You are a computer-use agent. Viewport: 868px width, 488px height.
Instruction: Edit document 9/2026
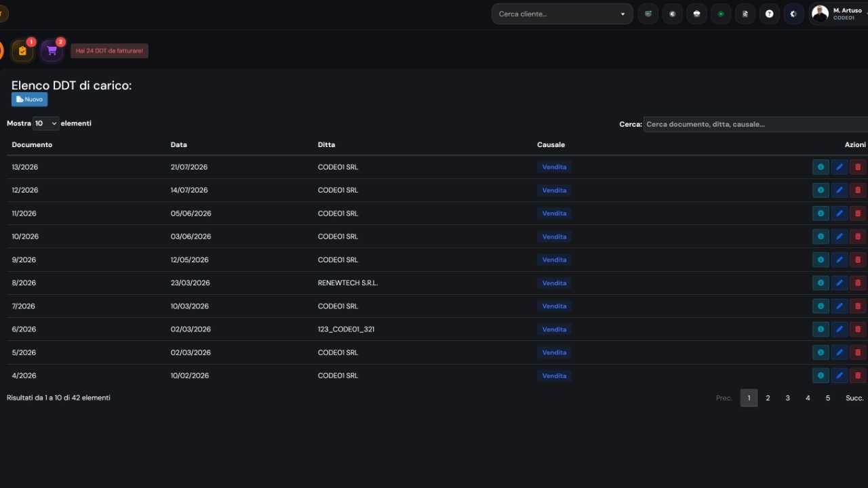(x=840, y=260)
